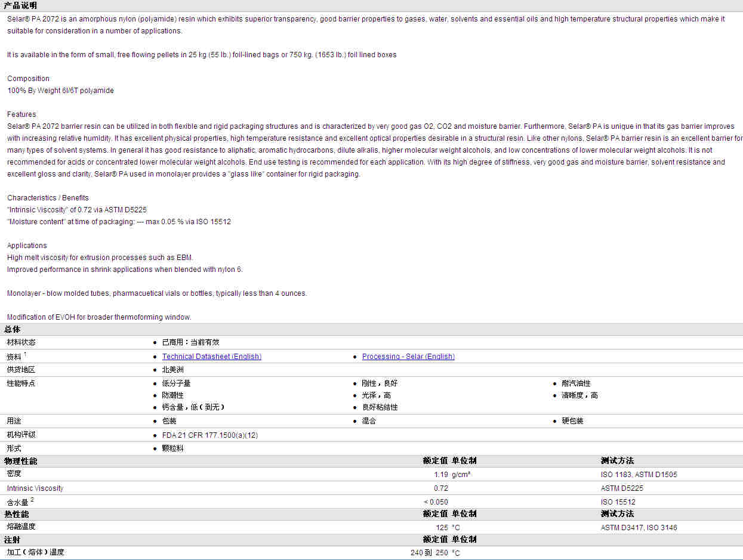The image size is (743, 560).
Task: Open the Processing - Selar (English) link
Action: tap(408, 357)
